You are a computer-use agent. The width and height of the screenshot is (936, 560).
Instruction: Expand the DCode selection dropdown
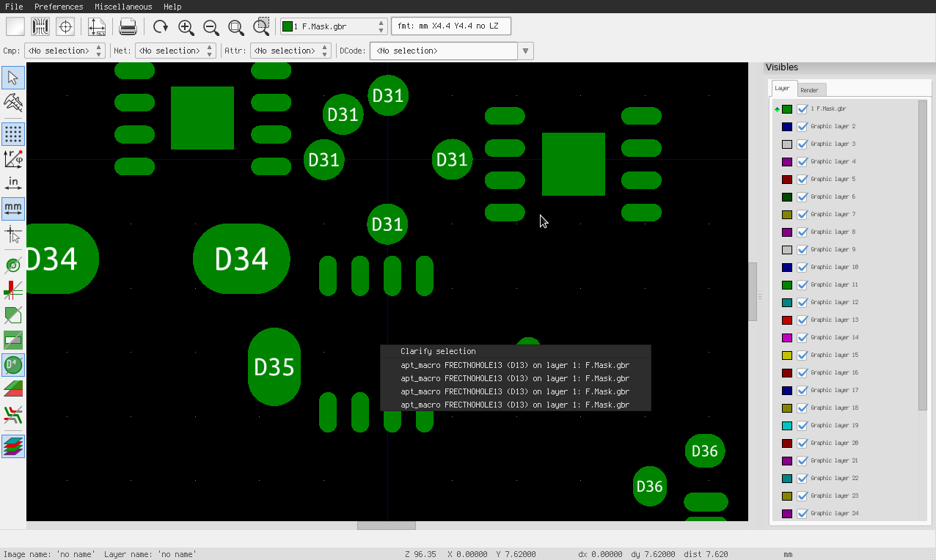(x=525, y=51)
